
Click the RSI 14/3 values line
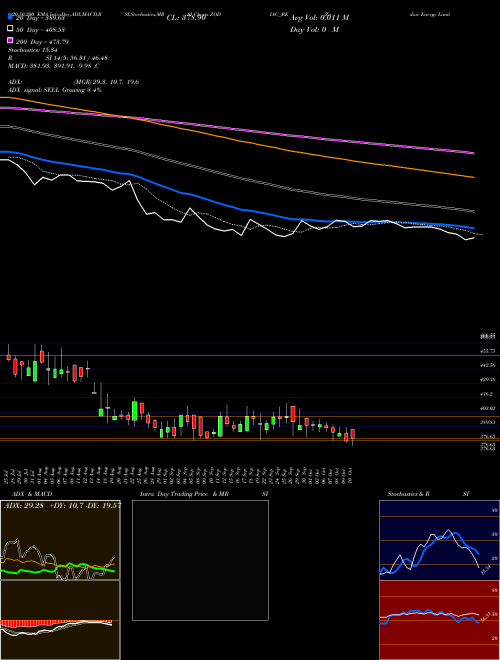tap(58, 58)
